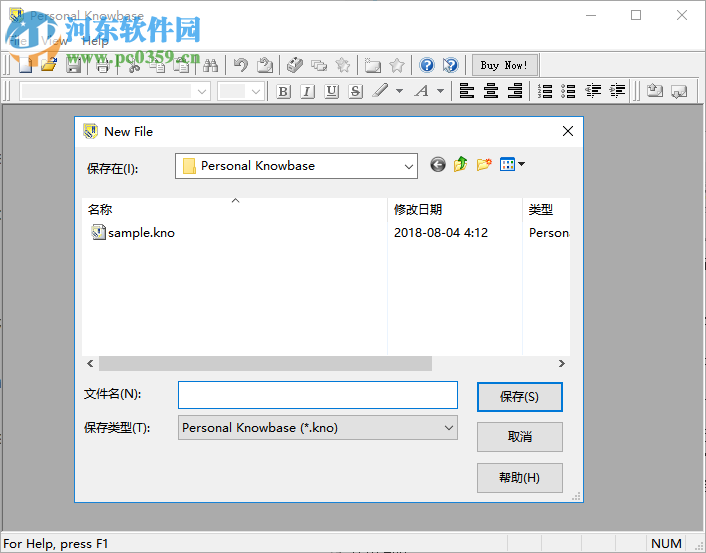Click the right arrow of file list scrollbar
This screenshot has height=553, width=706.
[561, 363]
